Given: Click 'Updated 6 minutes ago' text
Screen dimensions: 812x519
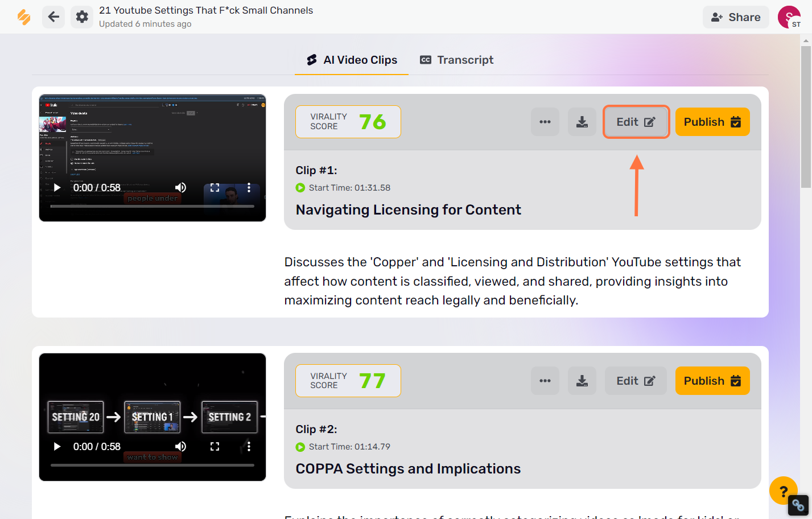Looking at the screenshot, I should 145,24.
